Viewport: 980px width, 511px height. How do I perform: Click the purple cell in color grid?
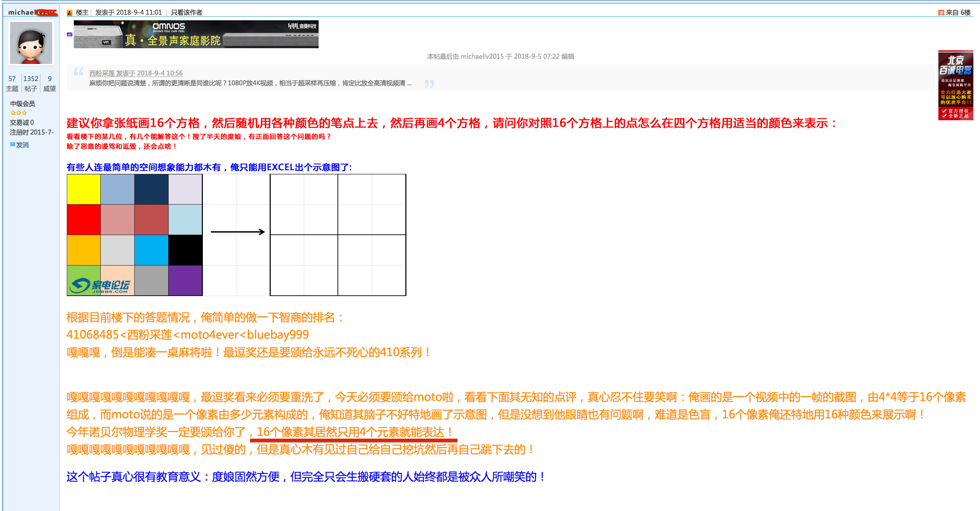[185, 280]
